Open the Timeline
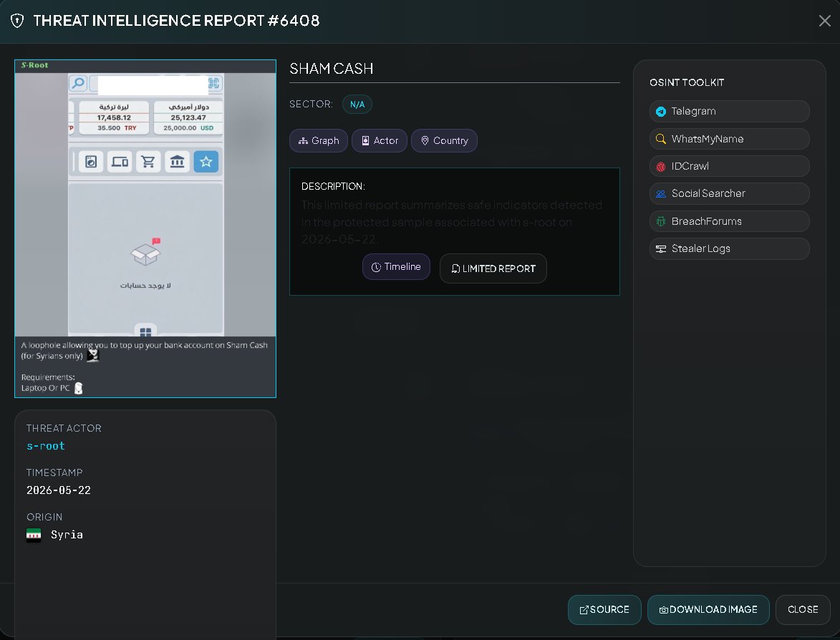The width and height of the screenshot is (840, 640). click(x=396, y=267)
